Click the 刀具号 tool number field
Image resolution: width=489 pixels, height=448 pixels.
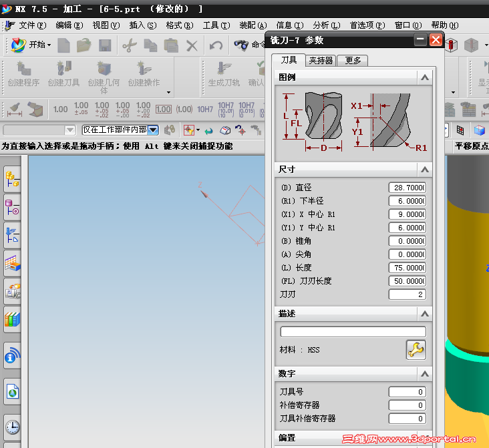407,392
